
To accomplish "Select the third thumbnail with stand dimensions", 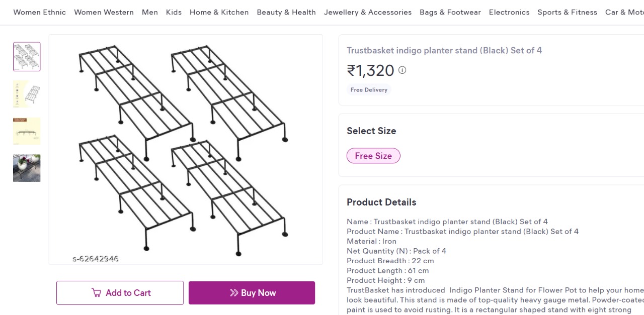I will click(27, 131).
